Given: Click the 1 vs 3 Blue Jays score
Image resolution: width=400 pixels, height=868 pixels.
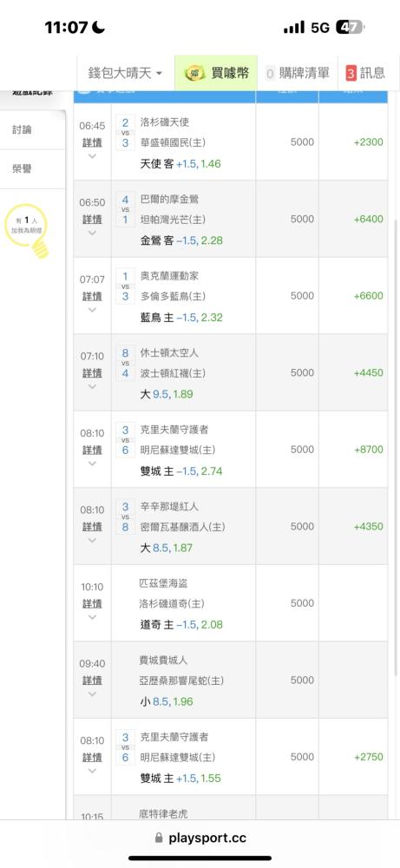Looking at the screenshot, I should pos(125,286).
